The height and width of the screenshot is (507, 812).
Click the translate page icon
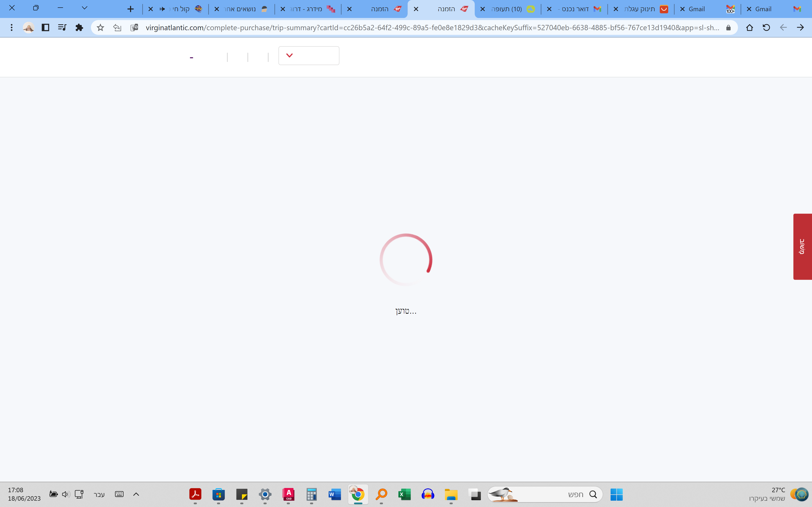click(134, 27)
